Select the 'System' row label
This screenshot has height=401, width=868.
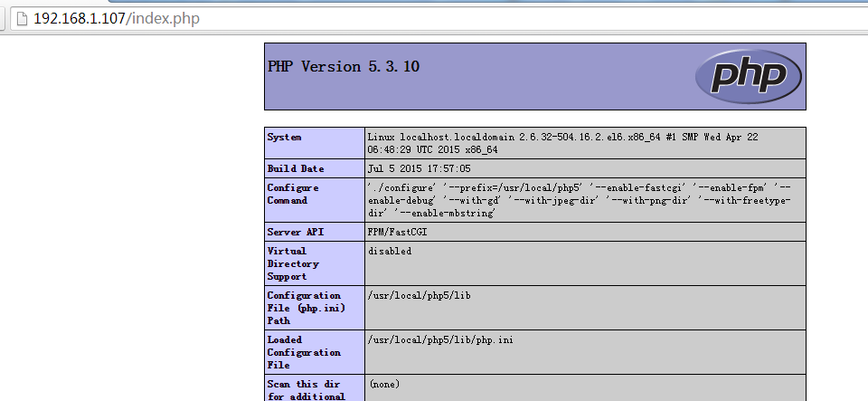point(285,137)
